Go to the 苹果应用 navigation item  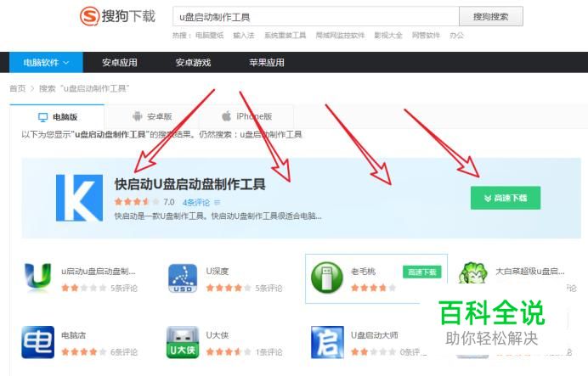point(267,63)
